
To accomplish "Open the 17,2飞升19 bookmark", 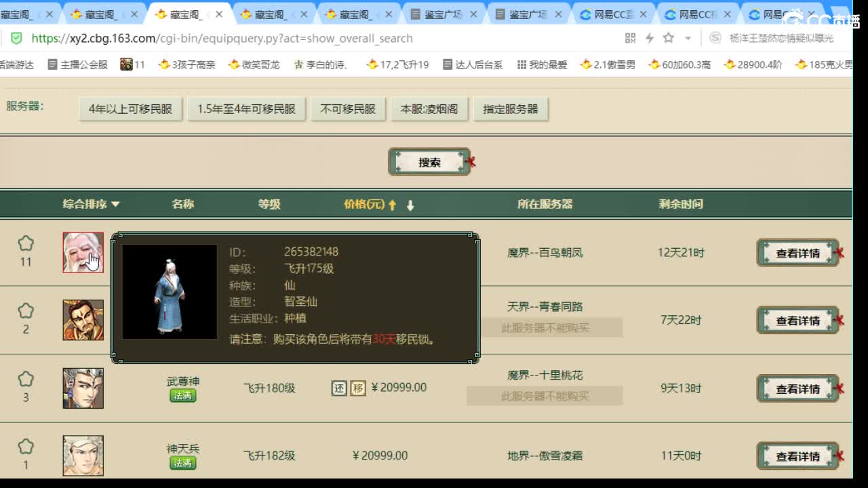I will point(398,64).
